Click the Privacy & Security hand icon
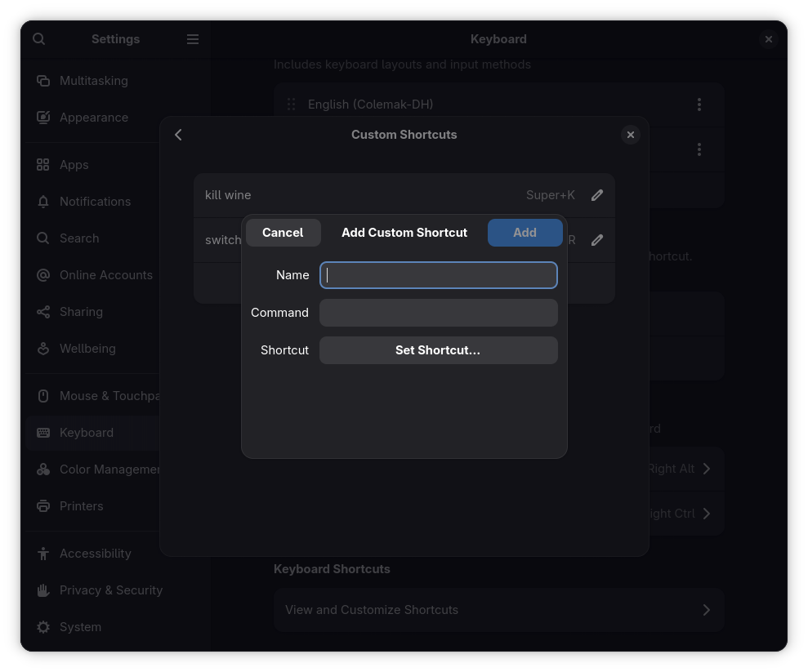 [x=43, y=590]
